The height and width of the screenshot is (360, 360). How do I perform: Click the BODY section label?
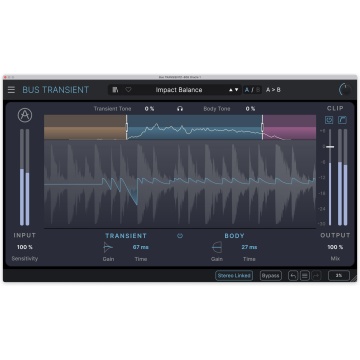[x=234, y=236]
